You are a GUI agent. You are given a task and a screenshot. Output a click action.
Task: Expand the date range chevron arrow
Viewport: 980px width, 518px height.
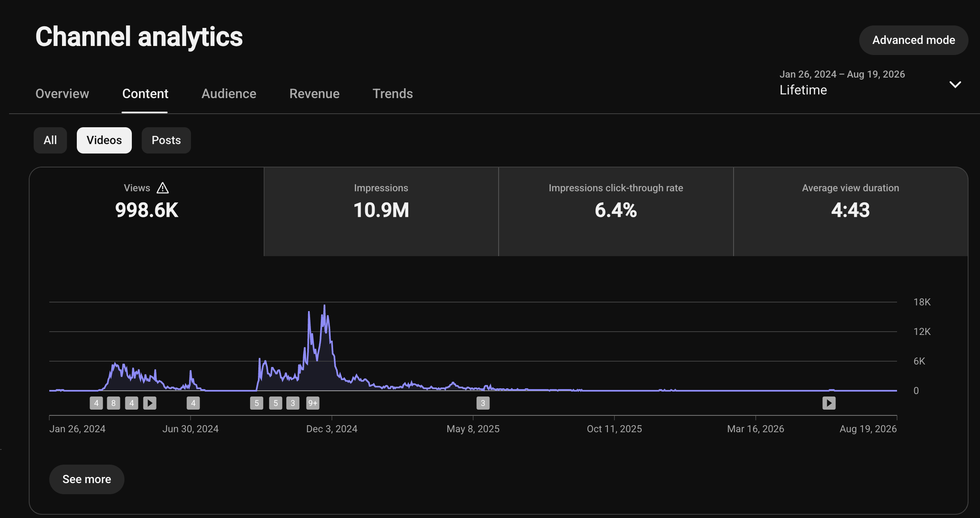(x=955, y=85)
